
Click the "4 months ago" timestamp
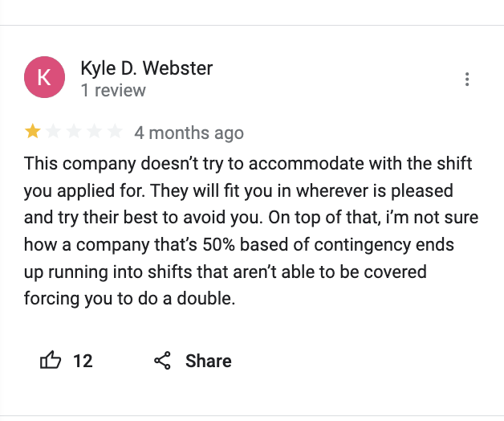[189, 133]
